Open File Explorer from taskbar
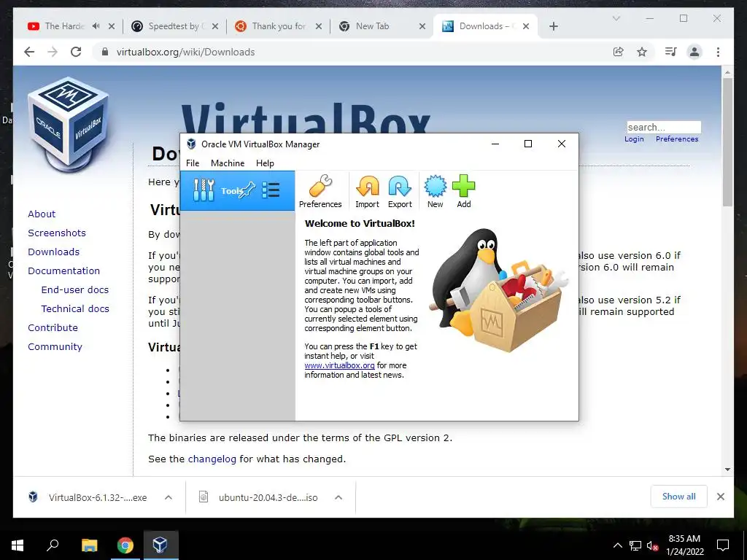The height and width of the screenshot is (560, 747). tap(89, 545)
